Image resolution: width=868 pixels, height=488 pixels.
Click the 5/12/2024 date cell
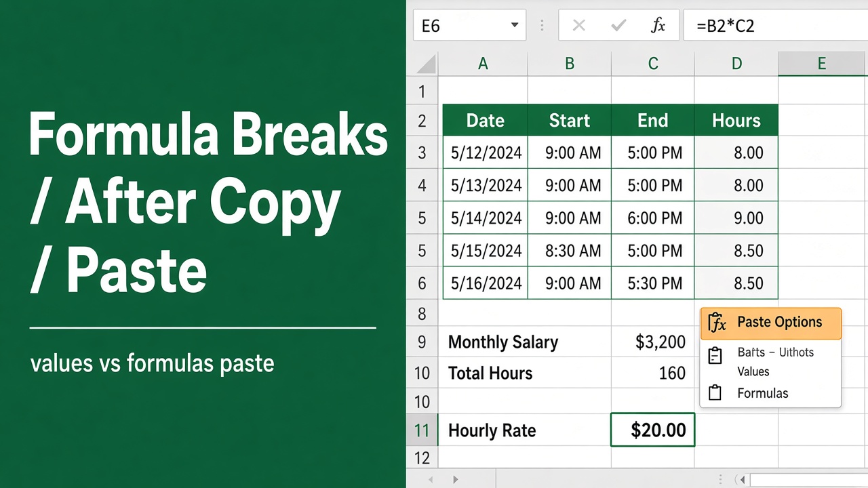point(486,153)
